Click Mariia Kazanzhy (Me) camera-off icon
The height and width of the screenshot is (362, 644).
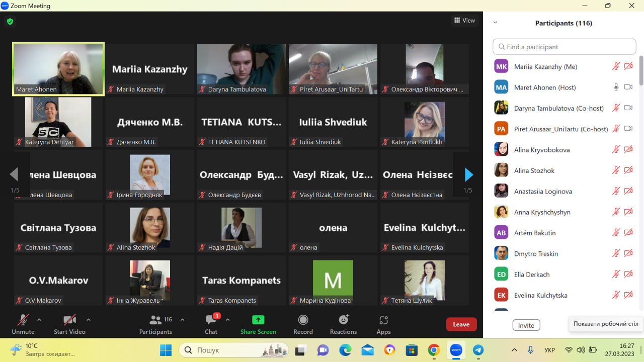pyautogui.click(x=628, y=66)
